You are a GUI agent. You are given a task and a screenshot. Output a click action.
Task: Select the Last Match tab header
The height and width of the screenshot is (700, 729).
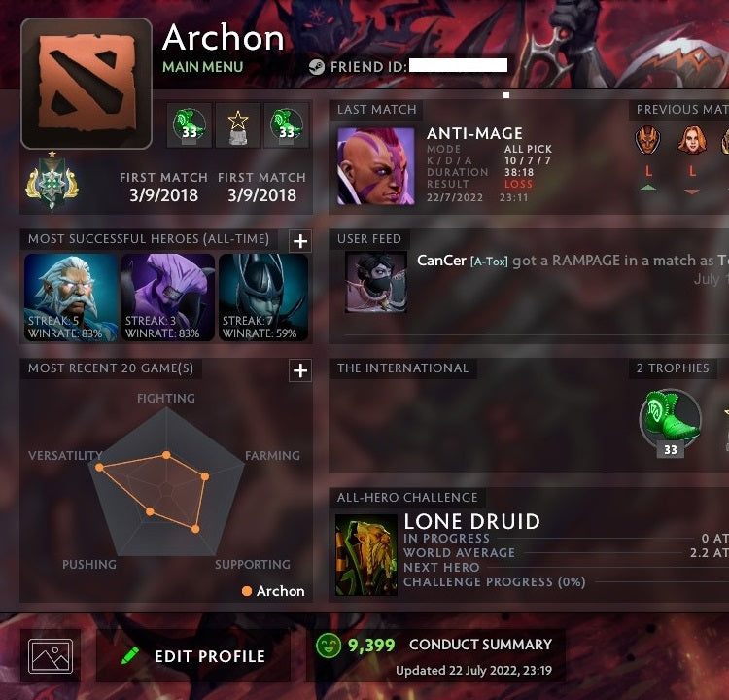click(376, 109)
